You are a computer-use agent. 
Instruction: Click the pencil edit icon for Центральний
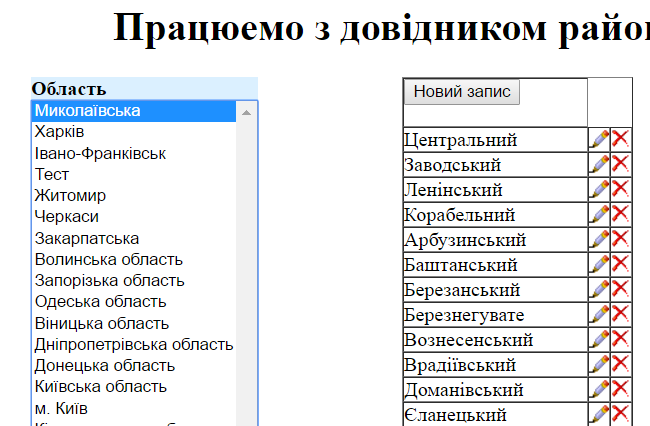pos(600,139)
